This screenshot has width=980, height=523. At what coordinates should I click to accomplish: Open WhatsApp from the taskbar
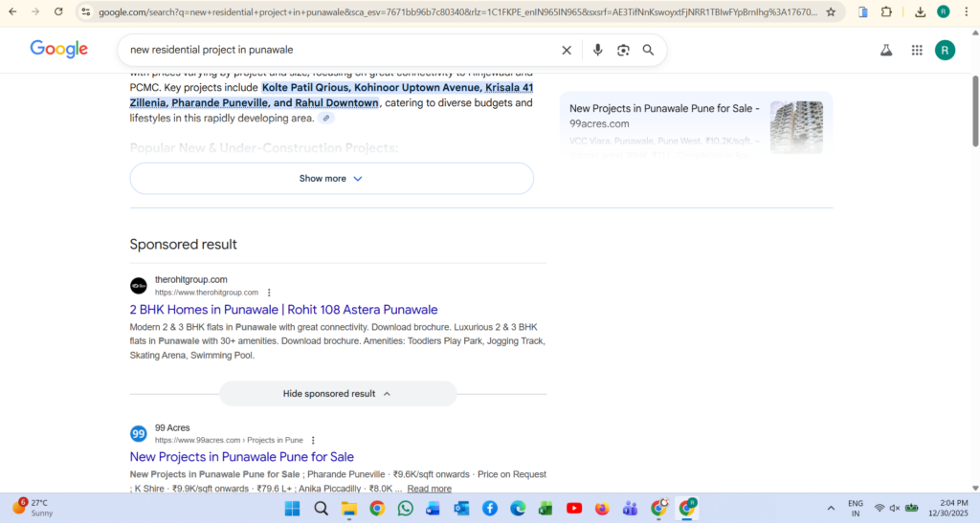pos(406,508)
